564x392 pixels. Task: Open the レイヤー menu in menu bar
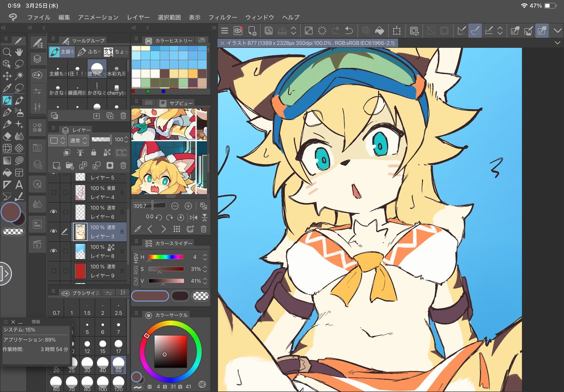[x=138, y=17]
